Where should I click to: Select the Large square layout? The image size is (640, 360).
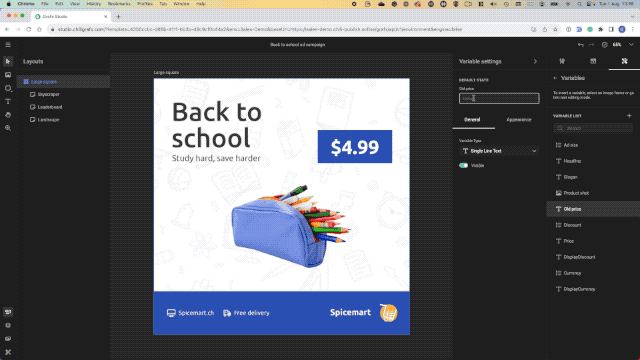tap(63, 82)
